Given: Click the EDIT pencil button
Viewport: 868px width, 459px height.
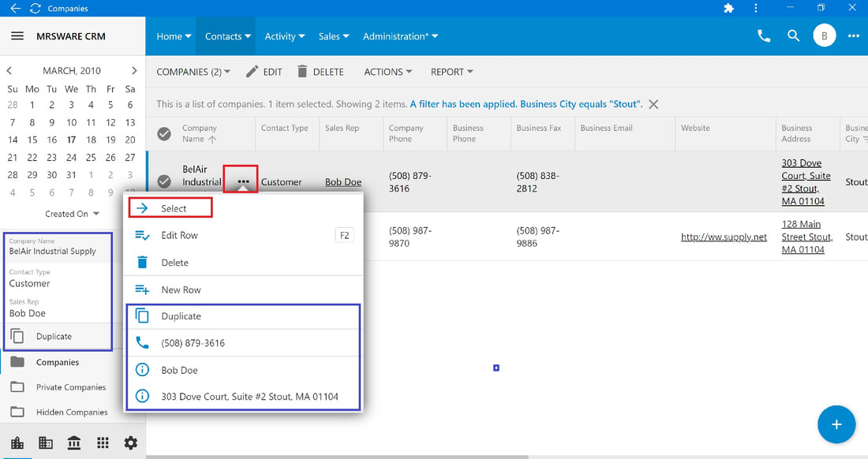Looking at the screenshot, I should click(264, 72).
